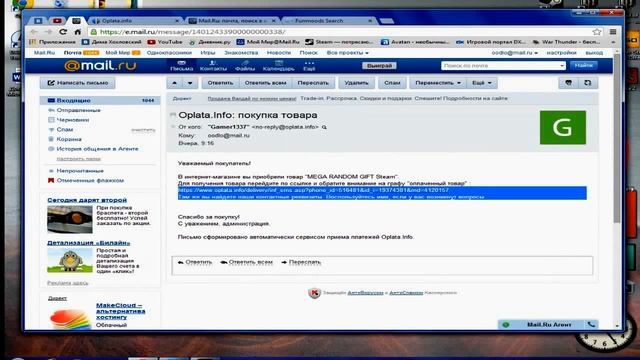Click the выход logout link

594,53
